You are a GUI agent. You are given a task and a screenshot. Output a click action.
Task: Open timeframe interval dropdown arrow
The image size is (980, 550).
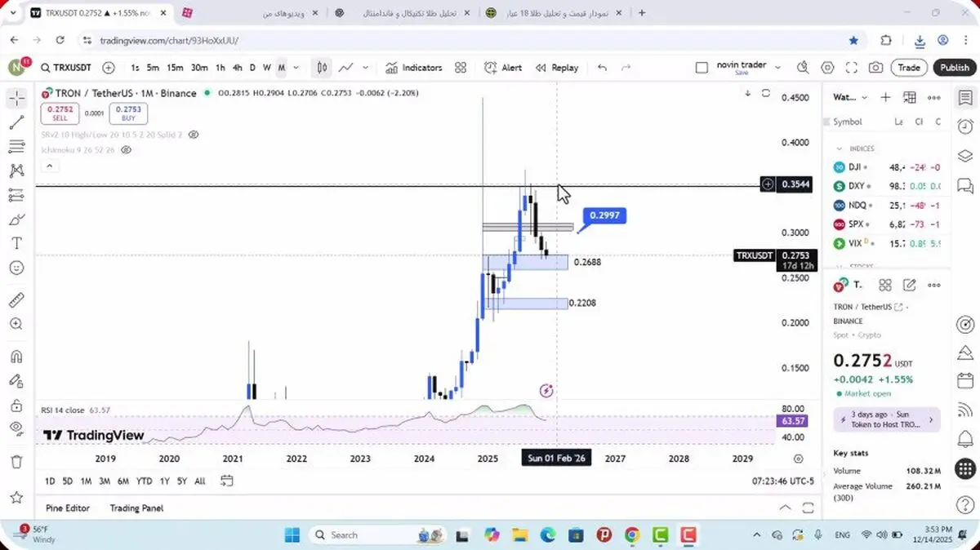296,68
